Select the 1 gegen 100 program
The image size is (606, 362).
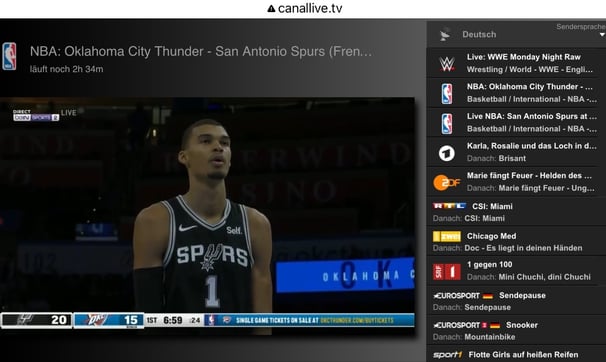tap(489, 265)
